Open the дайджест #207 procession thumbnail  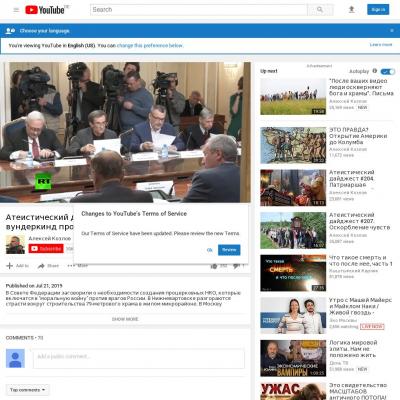click(293, 230)
